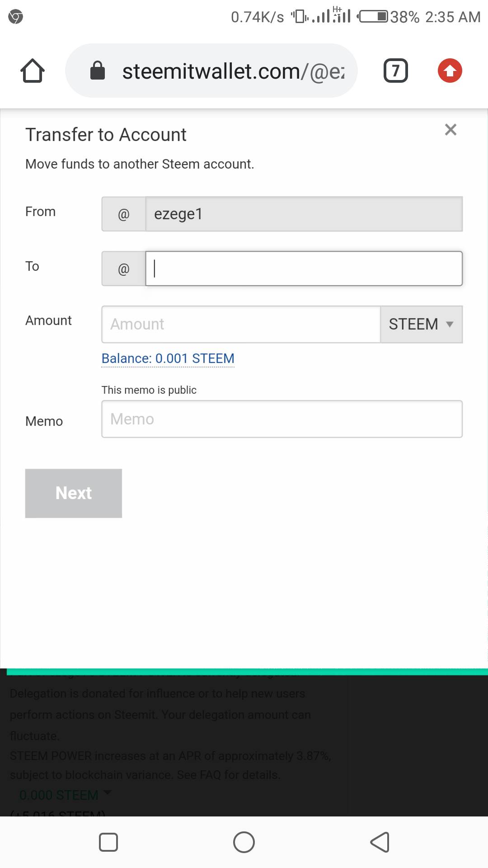488x868 pixels.
Task: Tap the lock icon in address bar
Action: point(98,71)
